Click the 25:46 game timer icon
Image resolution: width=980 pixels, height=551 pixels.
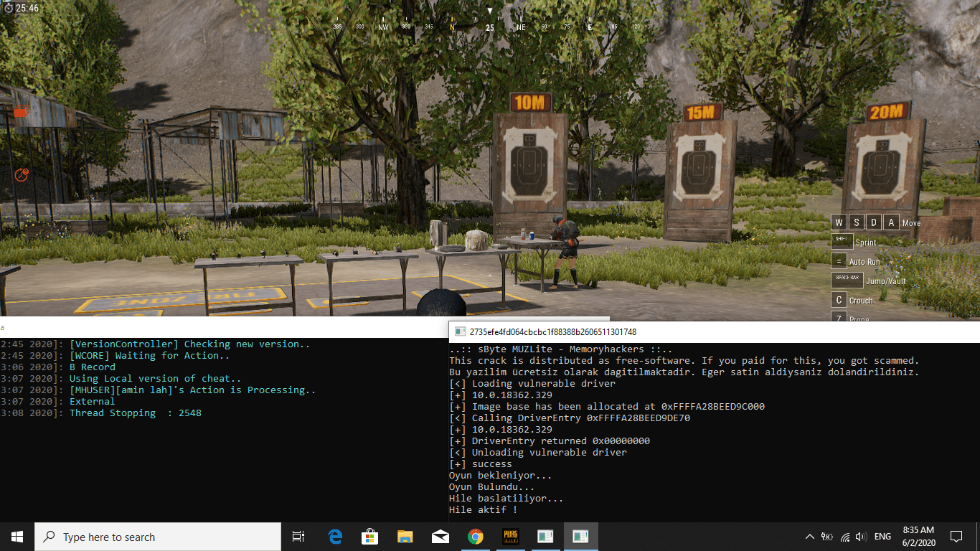(9, 8)
